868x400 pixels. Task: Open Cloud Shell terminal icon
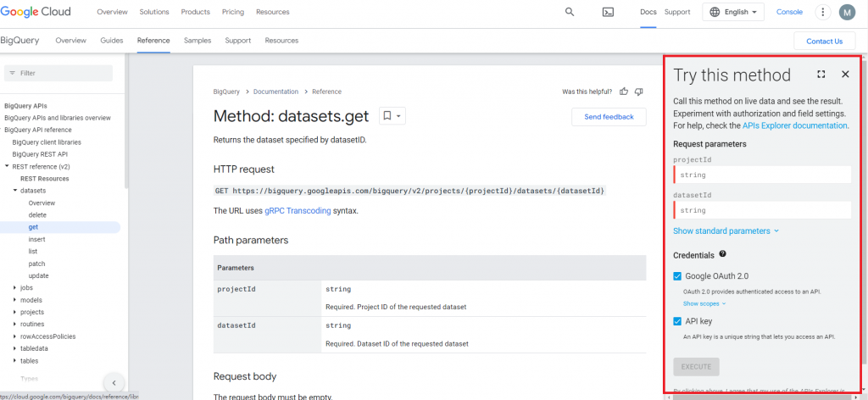(608, 12)
